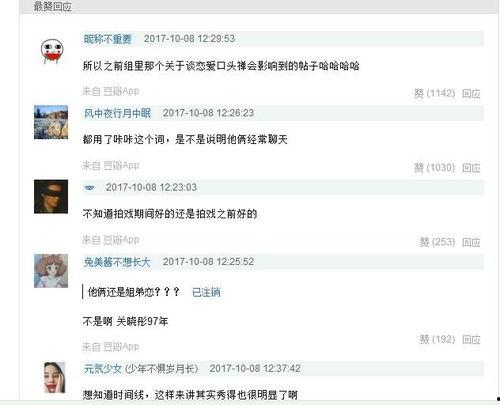The width and height of the screenshot is (500, 405).
Task: Like the comment with 赞 (192)
Action: pyautogui.click(x=437, y=339)
